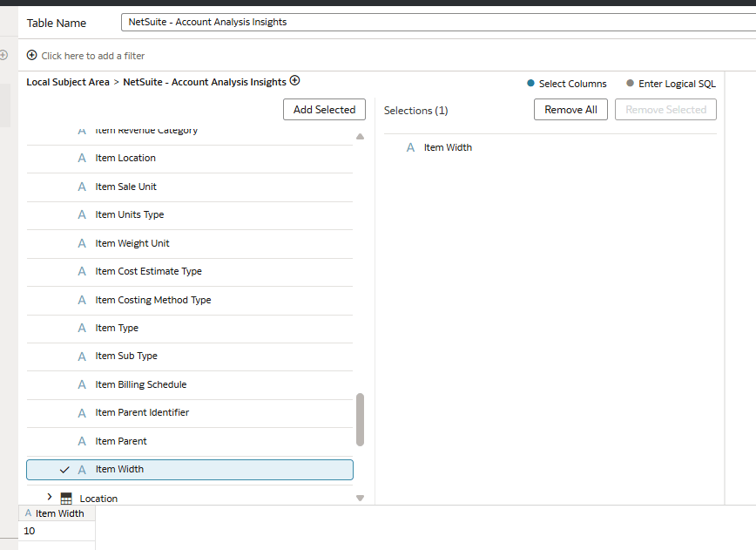Click the Add Selected button
Image resolution: width=756 pixels, height=550 pixels.
325,110
